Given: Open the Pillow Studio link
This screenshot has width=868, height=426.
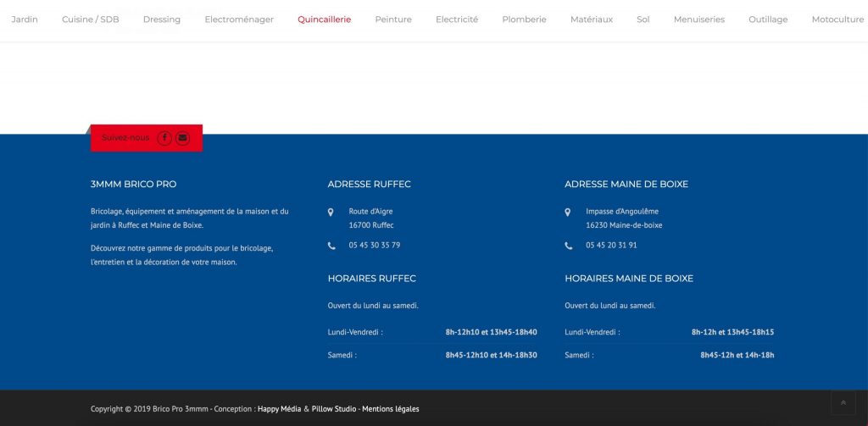Looking at the screenshot, I should point(334,409).
